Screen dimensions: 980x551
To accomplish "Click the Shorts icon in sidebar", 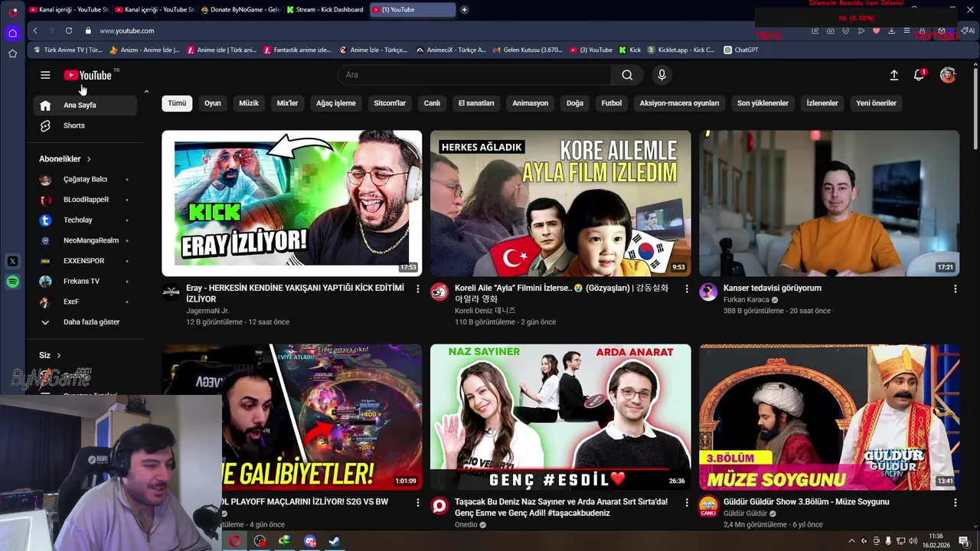I will [x=45, y=126].
